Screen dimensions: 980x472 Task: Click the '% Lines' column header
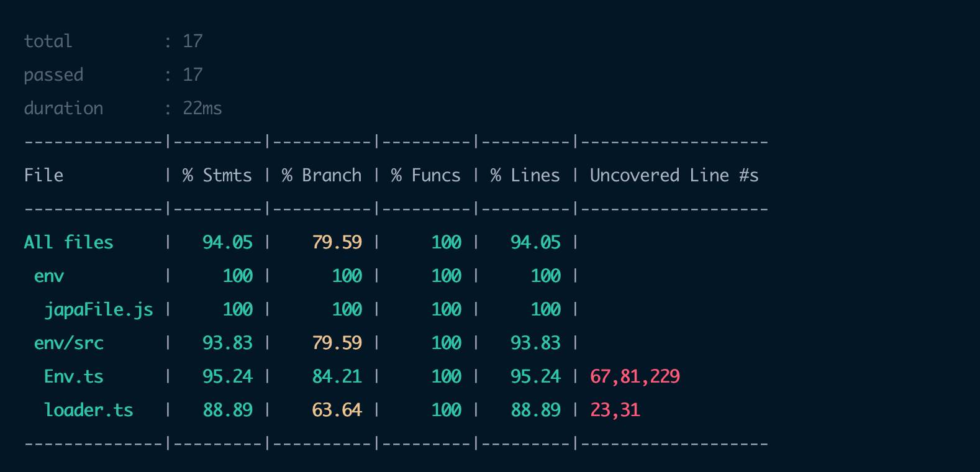525,175
